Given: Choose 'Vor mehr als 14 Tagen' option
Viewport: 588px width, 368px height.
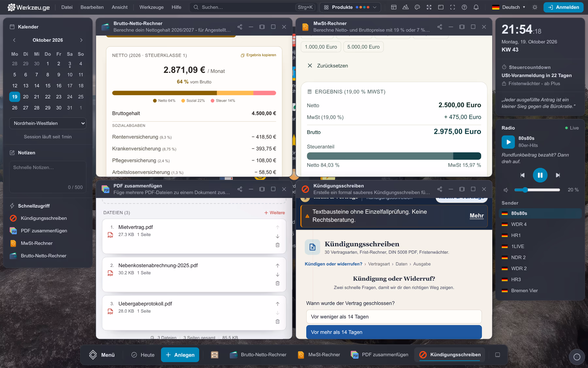Looking at the screenshot, I should click(x=394, y=332).
